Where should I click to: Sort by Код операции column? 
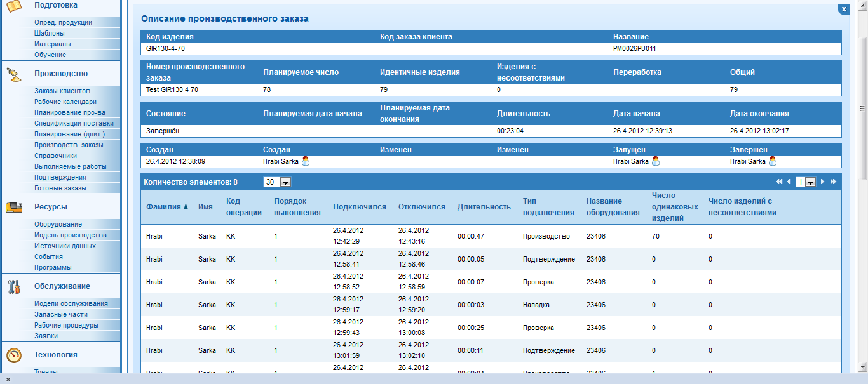[x=244, y=206]
